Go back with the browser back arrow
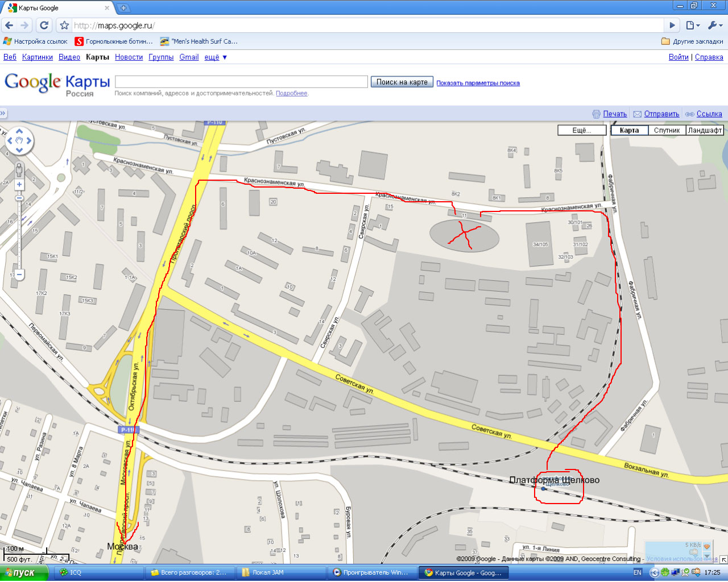 click(9, 25)
